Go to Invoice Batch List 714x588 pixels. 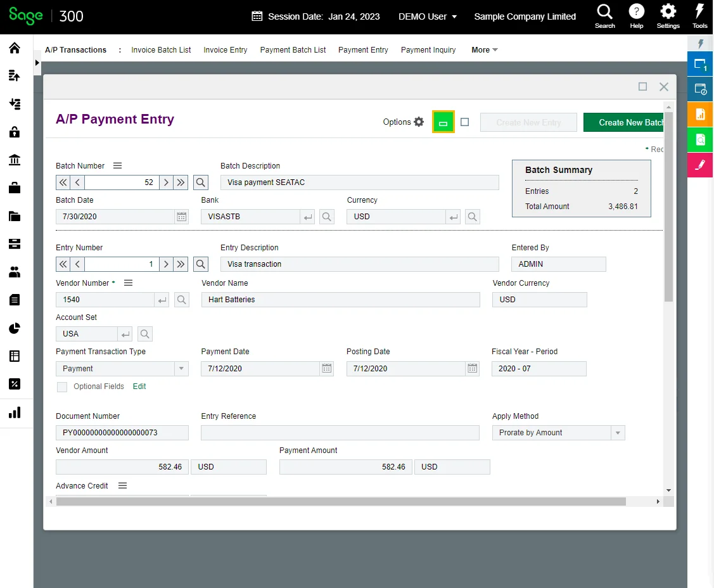click(161, 50)
